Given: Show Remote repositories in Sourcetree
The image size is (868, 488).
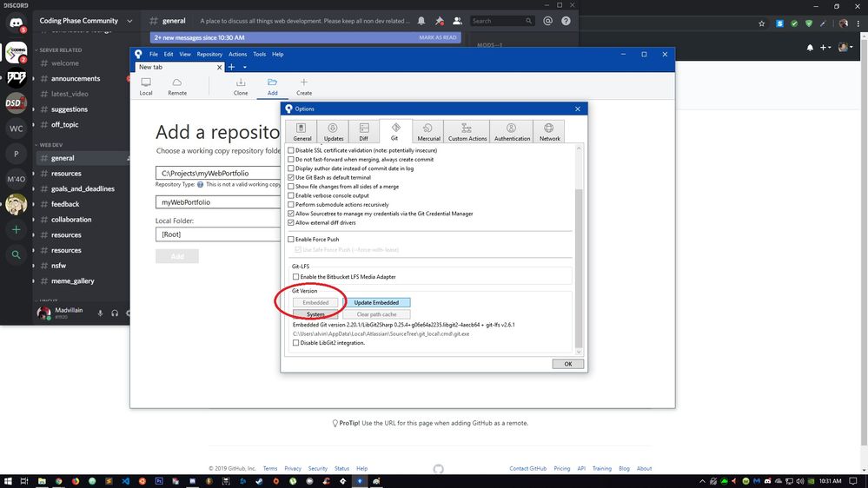Looking at the screenshot, I should (177, 86).
